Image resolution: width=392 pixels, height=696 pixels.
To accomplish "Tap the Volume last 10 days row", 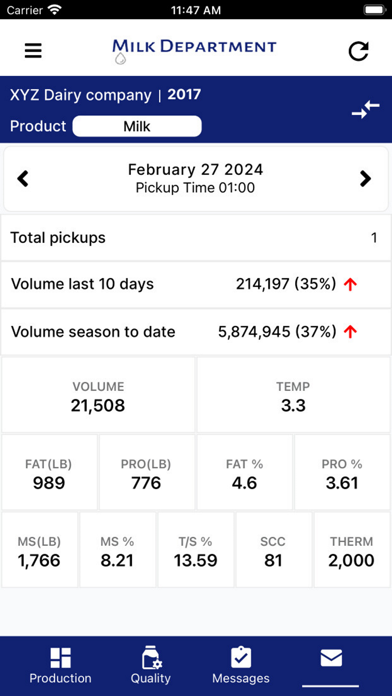I will [x=196, y=285].
